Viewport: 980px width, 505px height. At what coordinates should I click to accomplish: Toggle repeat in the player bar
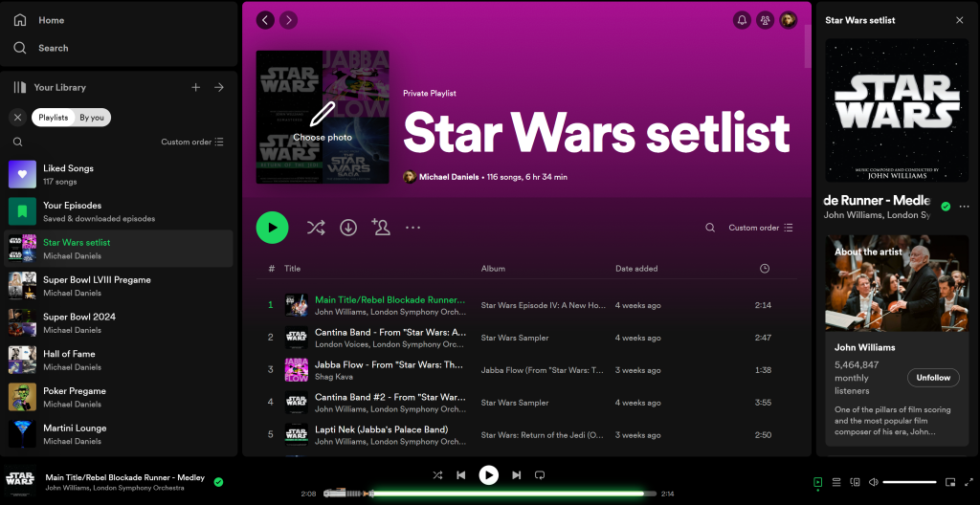point(540,474)
